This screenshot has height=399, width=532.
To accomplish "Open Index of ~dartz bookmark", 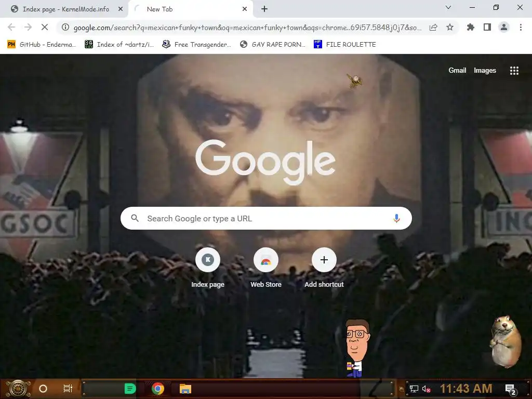I will click(x=119, y=45).
